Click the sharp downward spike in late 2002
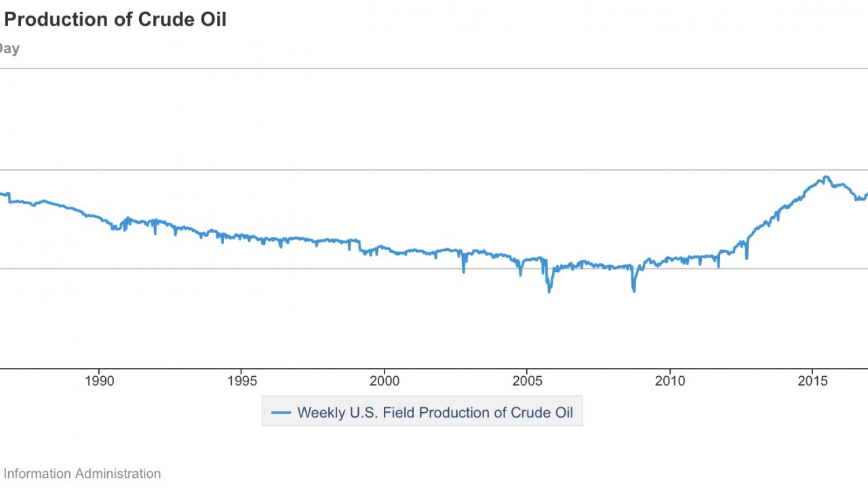The width and height of the screenshot is (868, 488). pyautogui.click(x=464, y=271)
